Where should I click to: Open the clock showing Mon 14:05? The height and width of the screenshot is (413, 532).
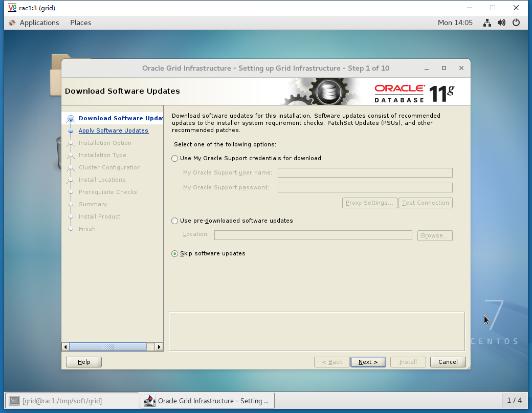point(455,23)
